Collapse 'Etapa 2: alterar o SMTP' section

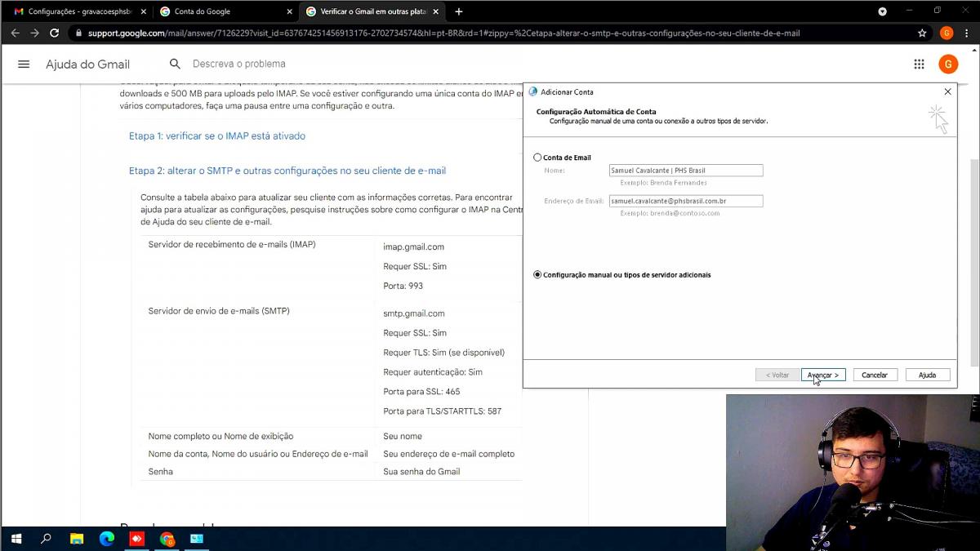point(287,171)
